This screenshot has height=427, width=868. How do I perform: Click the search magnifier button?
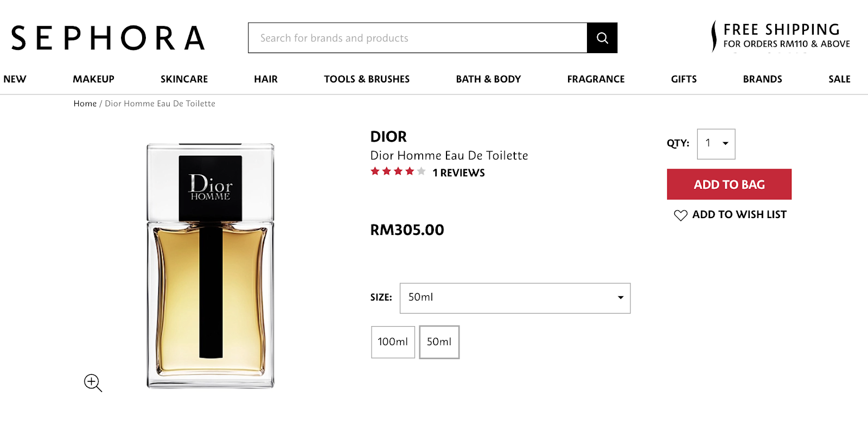602,38
